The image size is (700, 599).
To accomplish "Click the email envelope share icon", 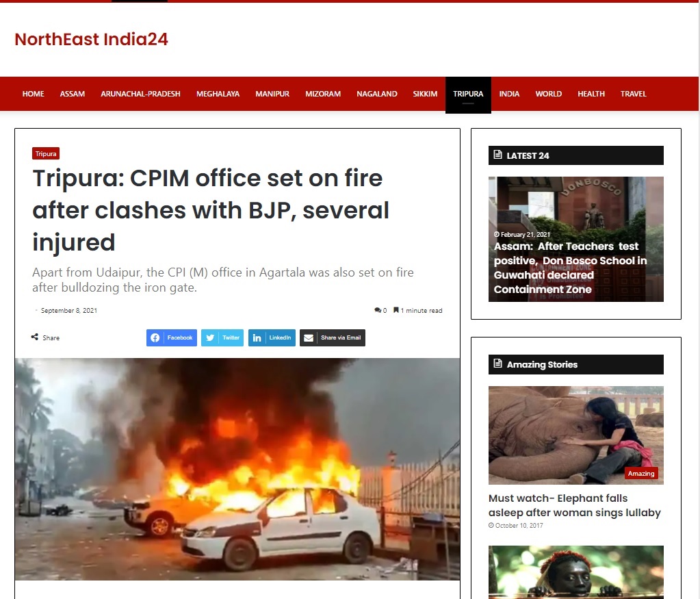I will coord(309,337).
